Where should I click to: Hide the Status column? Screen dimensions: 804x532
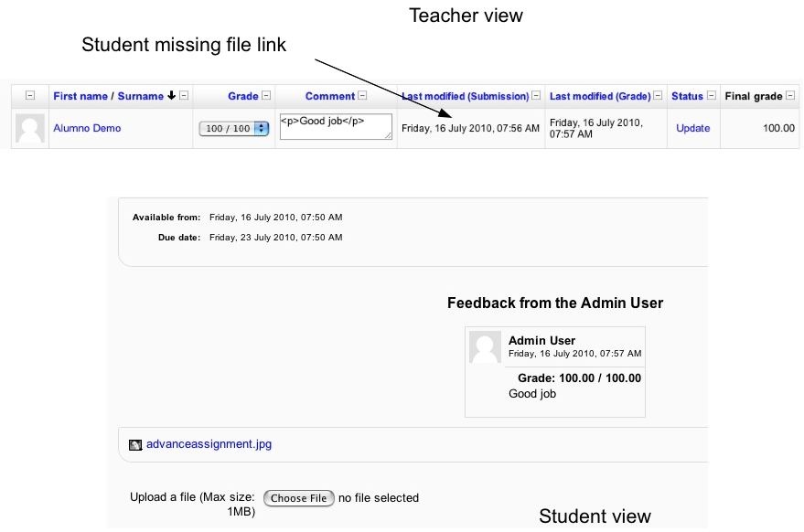712,95
